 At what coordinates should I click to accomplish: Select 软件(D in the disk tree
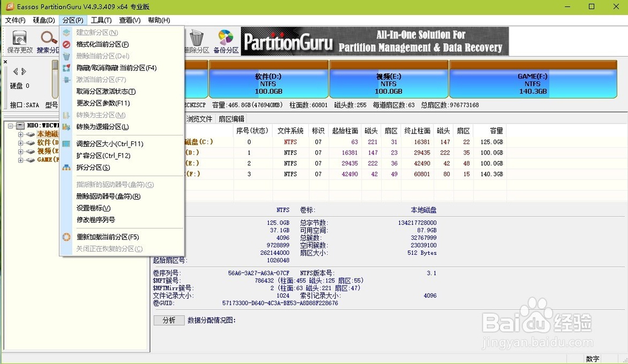pos(48,143)
